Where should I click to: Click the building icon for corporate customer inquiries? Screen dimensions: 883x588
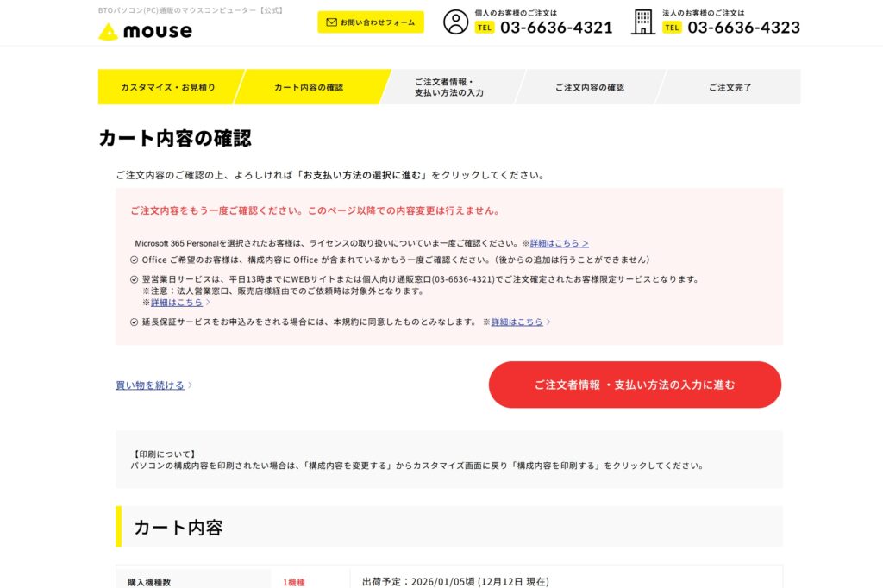pos(642,23)
